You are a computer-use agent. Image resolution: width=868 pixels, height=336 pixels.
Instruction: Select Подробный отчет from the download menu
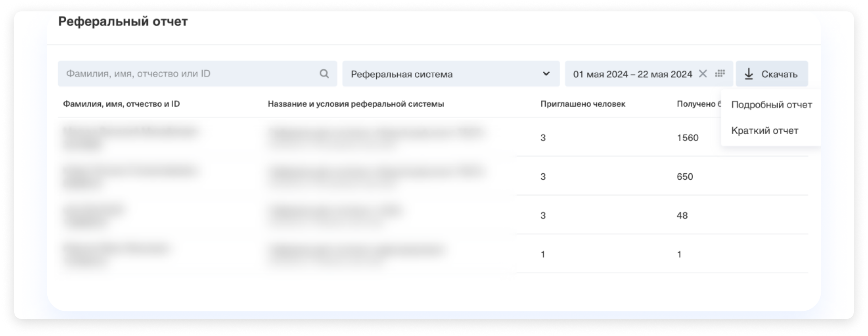click(x=771, y=105)
